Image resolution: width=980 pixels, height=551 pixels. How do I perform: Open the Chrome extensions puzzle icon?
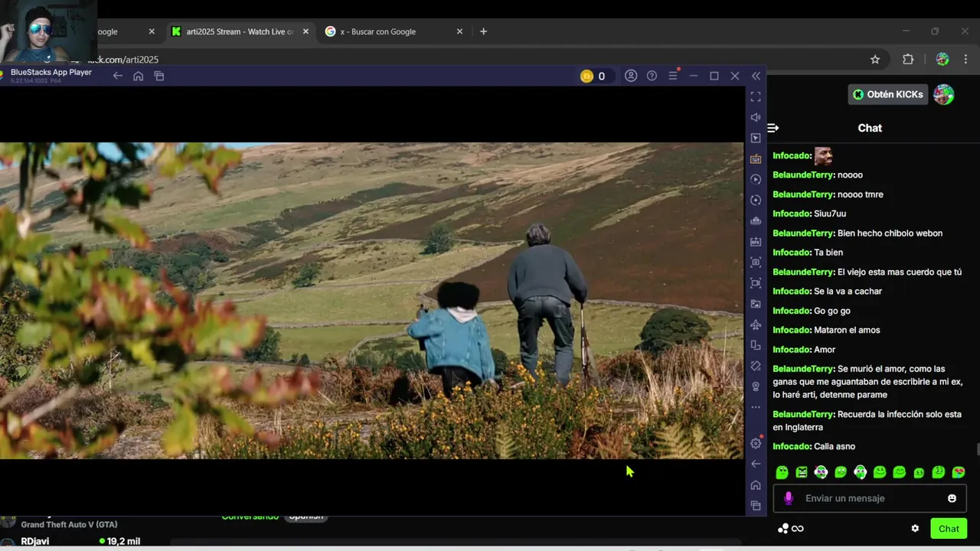(908, 59)
